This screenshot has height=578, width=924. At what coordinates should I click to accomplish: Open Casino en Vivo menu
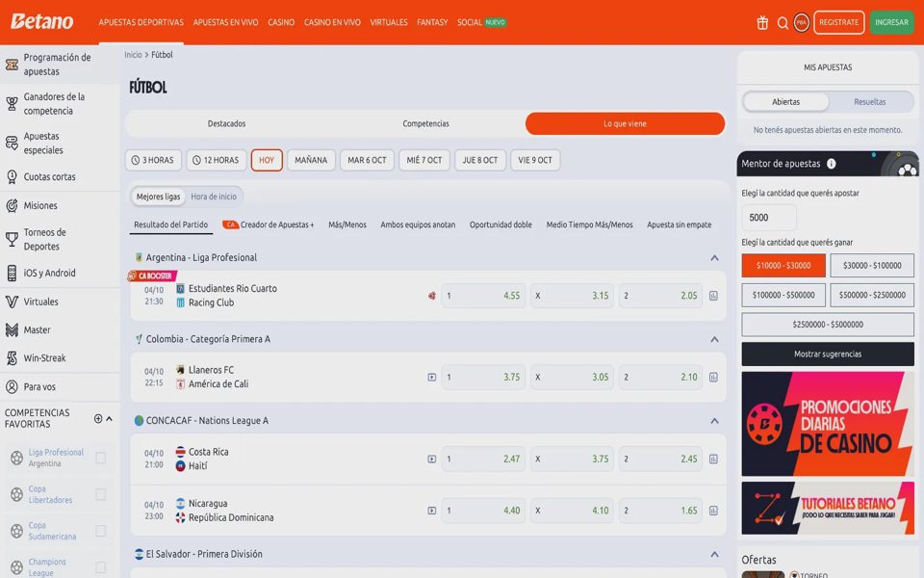pos(332,22)
